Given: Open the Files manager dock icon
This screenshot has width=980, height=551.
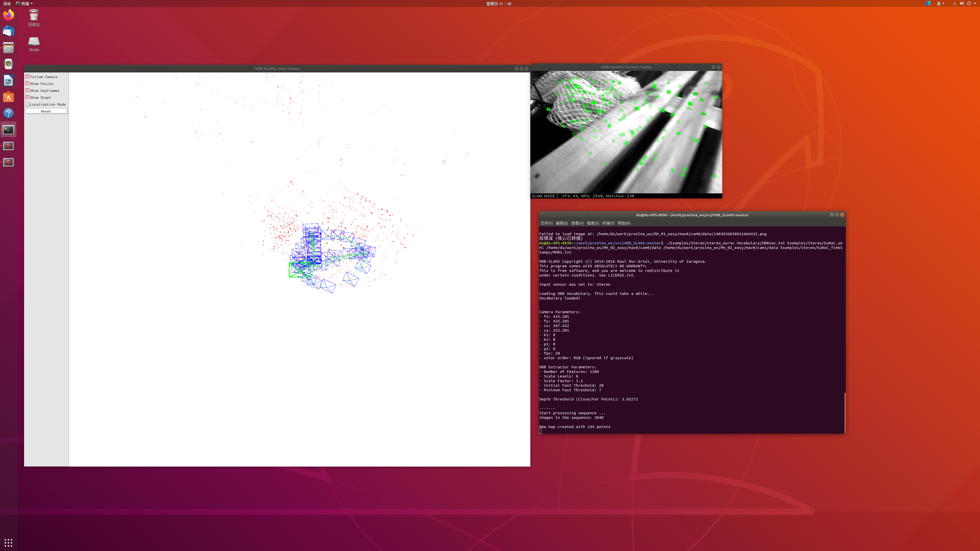Looking at the screenshot, I should pyautogui.click(x=8, y=47).
